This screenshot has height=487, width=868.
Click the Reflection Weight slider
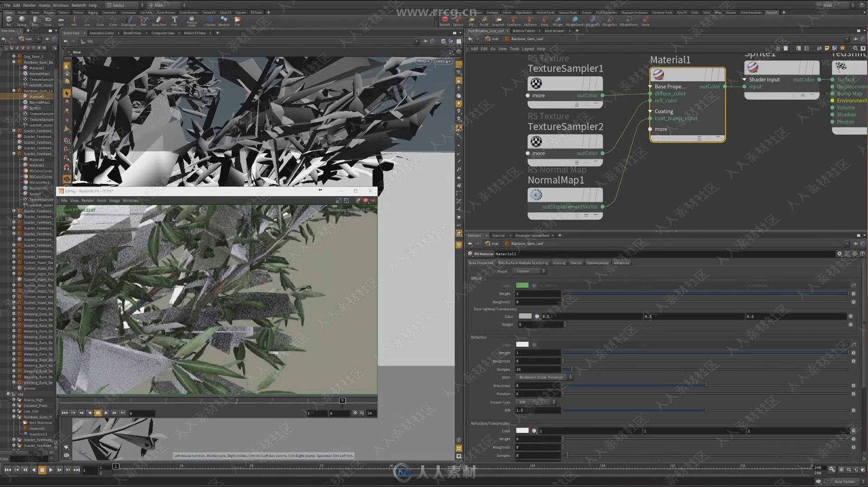tap(705, 353)
